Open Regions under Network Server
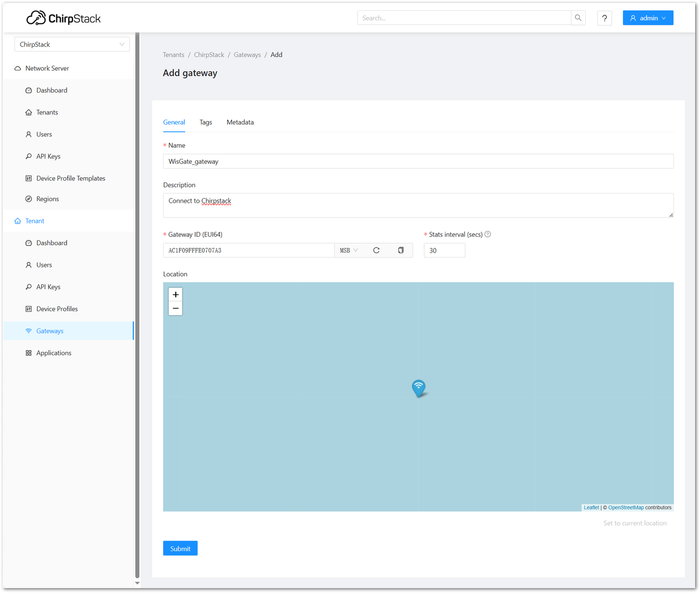Viewport: 700px width, 593px height. coord(48,198)
